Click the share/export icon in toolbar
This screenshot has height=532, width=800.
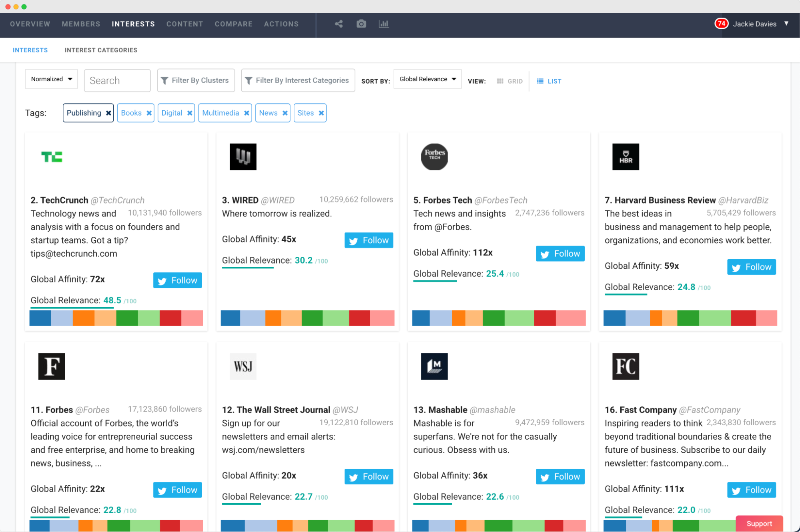pyautogui.click(x=338, y=24)
